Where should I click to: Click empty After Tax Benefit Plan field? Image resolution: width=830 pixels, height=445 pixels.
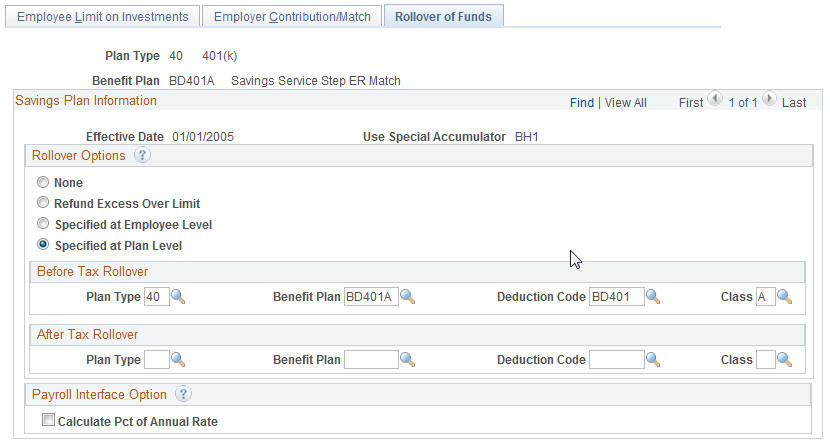[x=371, y=360]
